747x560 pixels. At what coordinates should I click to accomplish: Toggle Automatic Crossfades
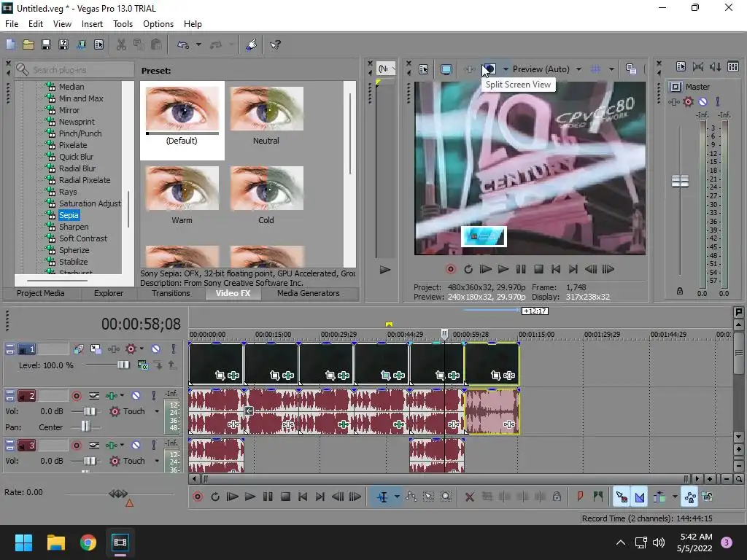tap(640, 497)
